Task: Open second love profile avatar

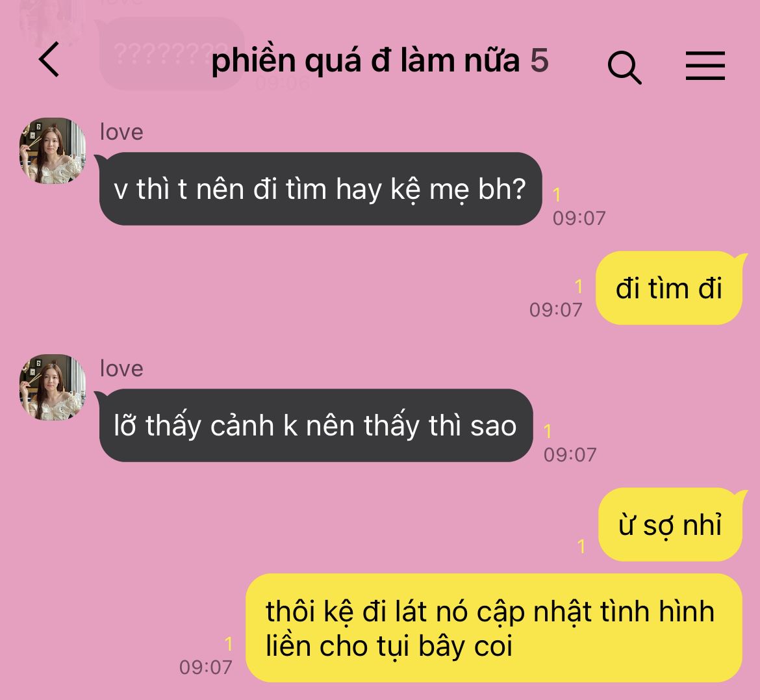Action: point(53,387)
